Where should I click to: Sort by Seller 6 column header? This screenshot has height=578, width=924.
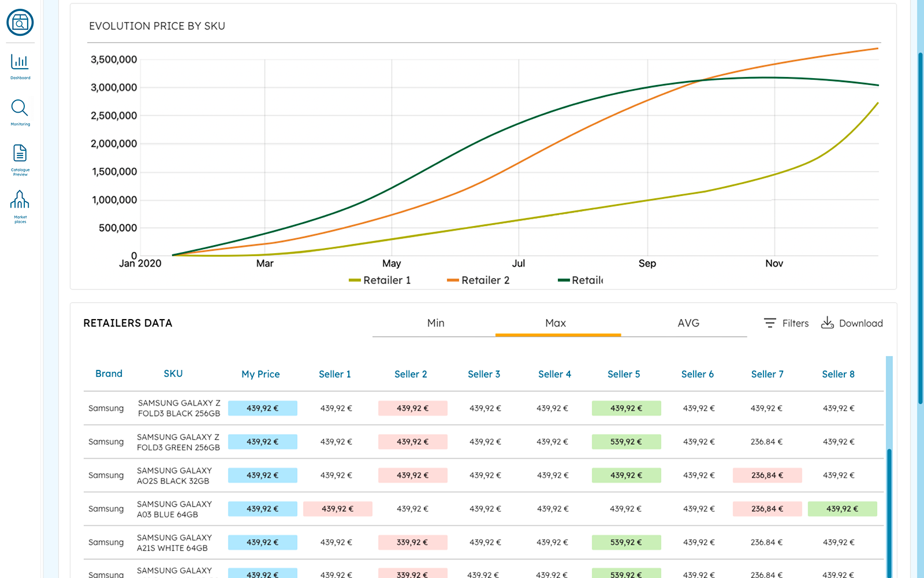[x=698, y=374]
